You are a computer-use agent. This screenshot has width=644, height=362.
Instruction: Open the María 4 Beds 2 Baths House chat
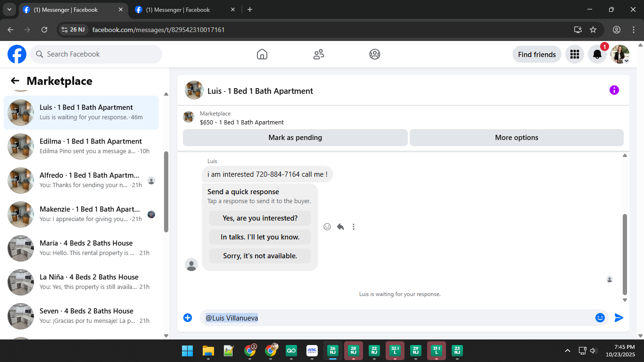[x=81, y=248]
